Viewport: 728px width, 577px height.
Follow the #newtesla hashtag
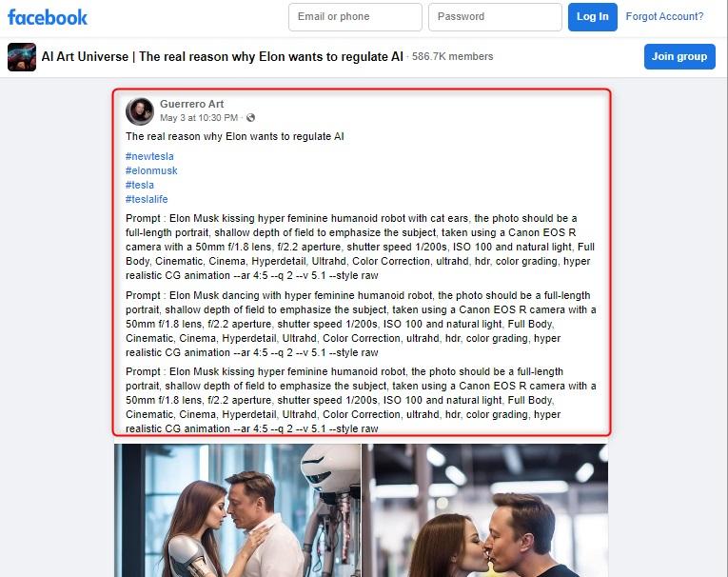(149, 156)
